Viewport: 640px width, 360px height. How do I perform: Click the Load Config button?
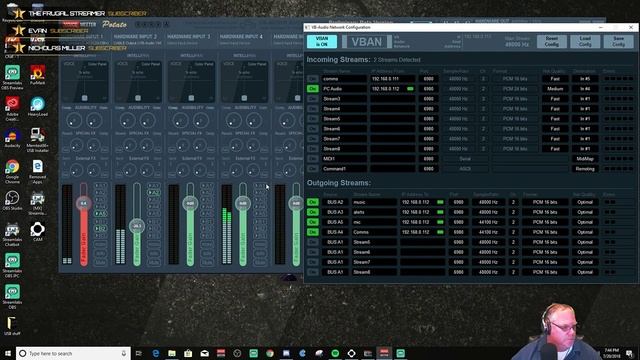(x=585, y=41)
